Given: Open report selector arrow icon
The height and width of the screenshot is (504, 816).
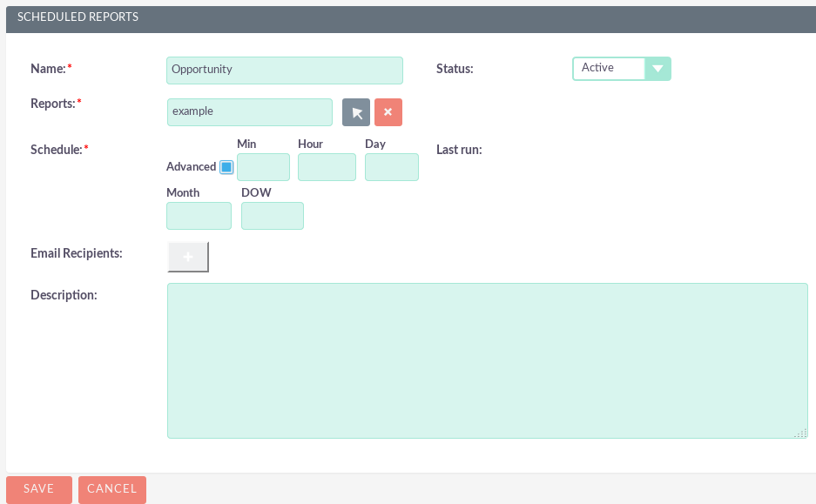Looking at the screenshot, I should (x=356, y=112).
